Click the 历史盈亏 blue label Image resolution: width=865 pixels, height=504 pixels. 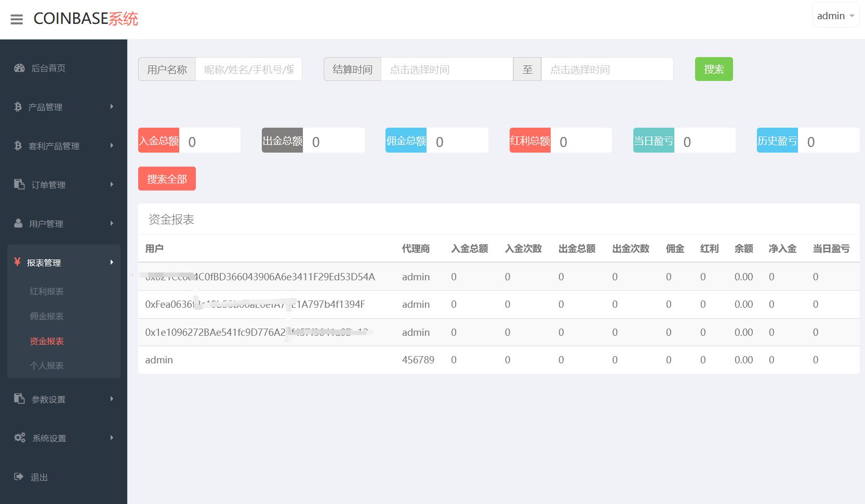777,140
